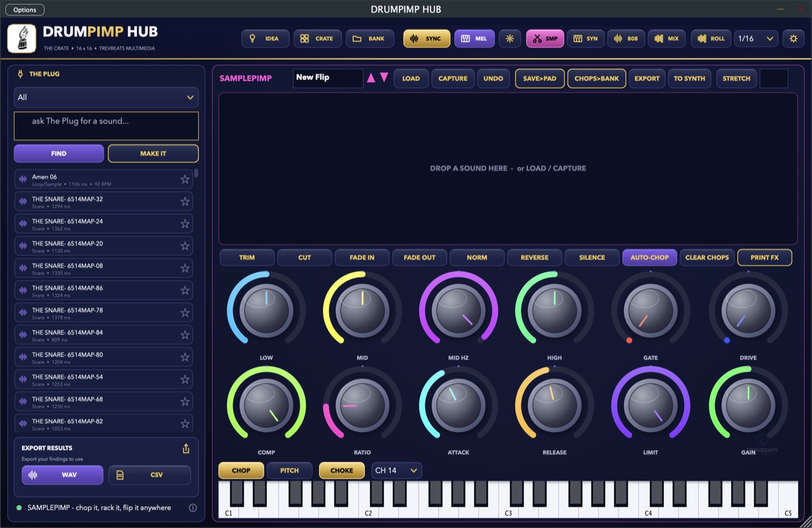Click the export share icon in Export Results
812x528 pixels.
coord(186,449)
